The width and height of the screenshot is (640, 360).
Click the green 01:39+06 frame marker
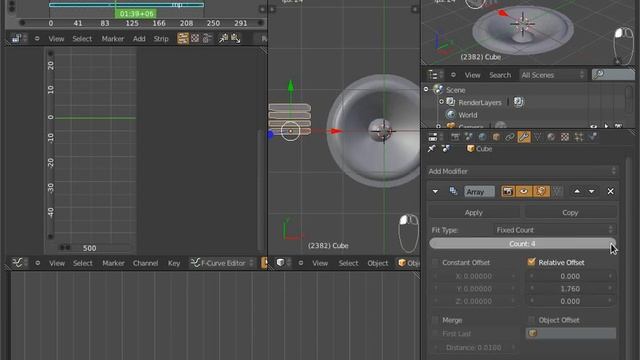[x=136, y=14]
